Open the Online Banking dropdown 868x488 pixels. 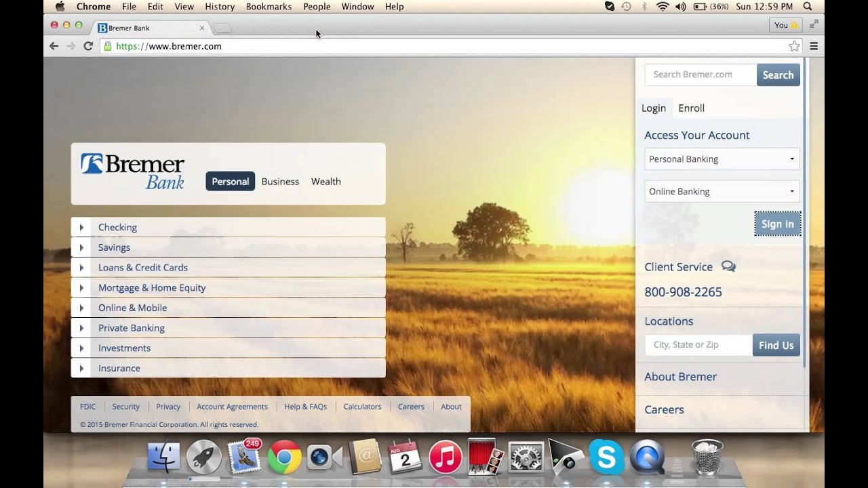coord(722,191)
